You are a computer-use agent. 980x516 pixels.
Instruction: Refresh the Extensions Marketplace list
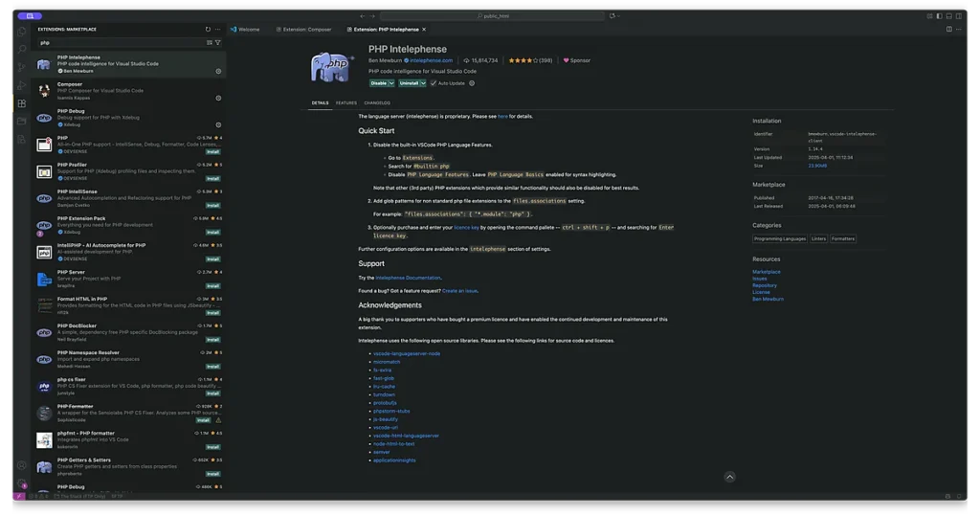point(208,30)
